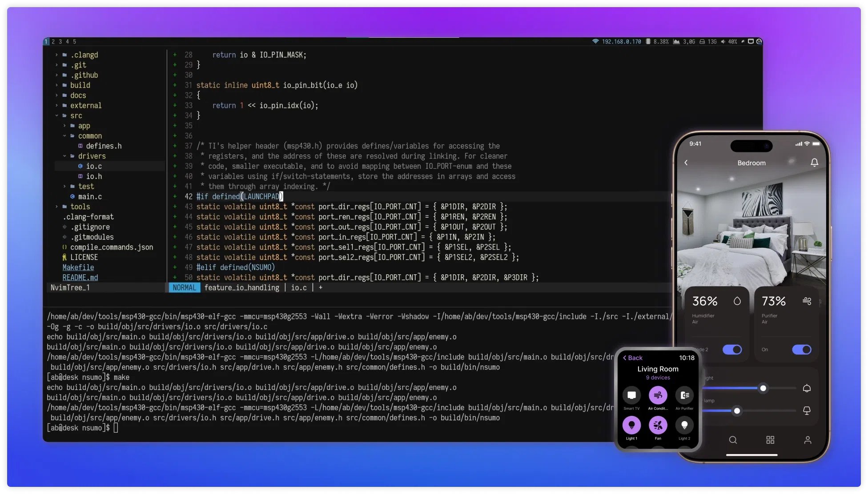Screen dimensions: 868x494
Task: Toggle the Humidifier Air switch
Action: (732, 350)
